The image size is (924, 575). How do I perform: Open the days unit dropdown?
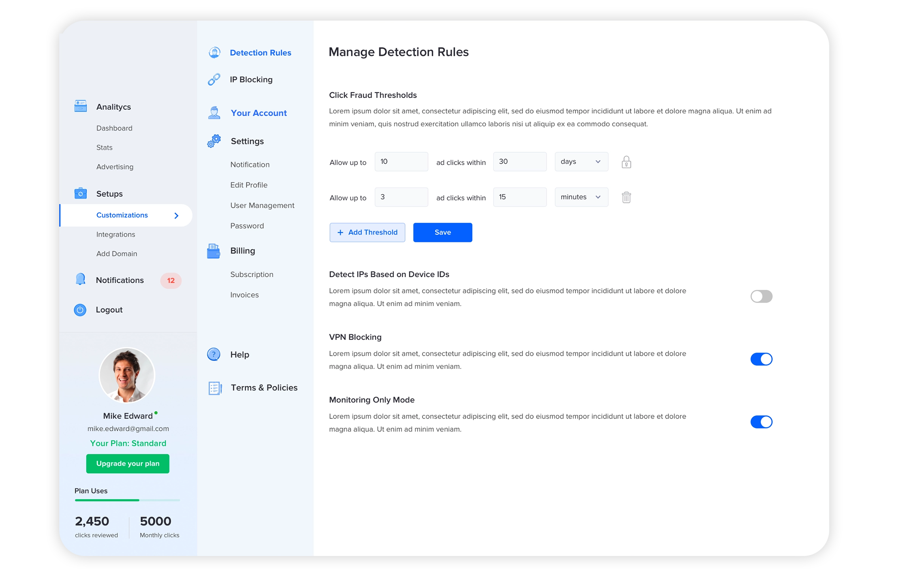(581, 162)
